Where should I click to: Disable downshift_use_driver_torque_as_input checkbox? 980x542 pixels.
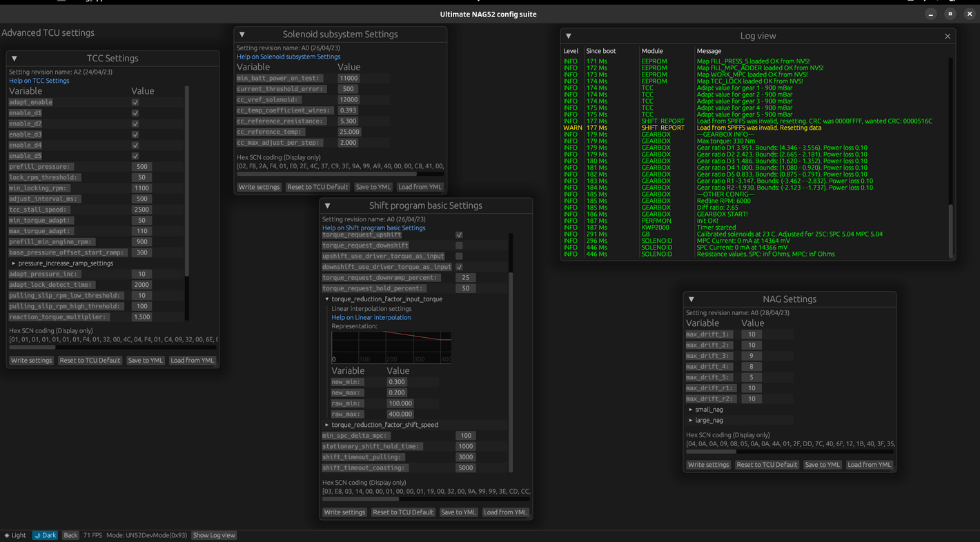[x=459, y=267]
